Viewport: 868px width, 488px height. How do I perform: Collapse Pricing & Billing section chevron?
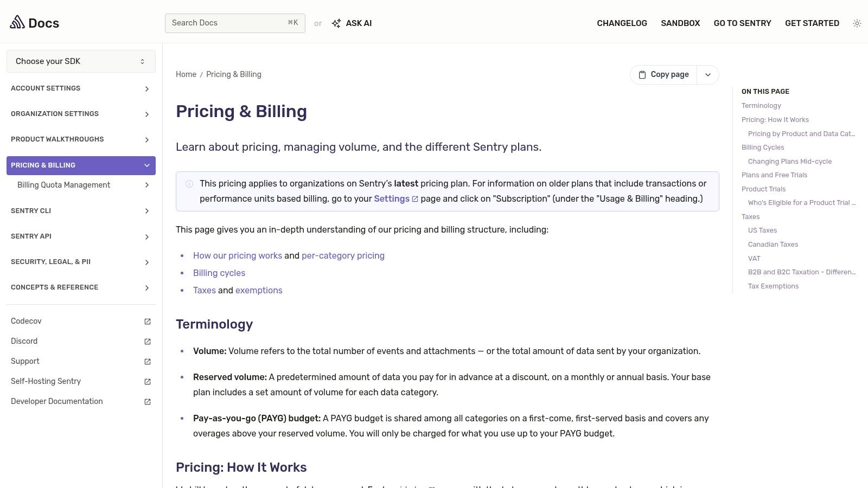click(x=147, y=165)
